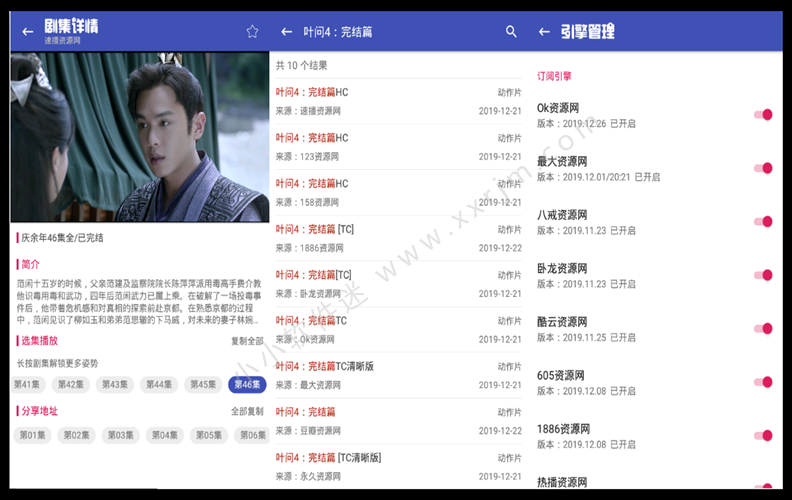Select the 八戒资源网 engine name
Screen dimensions: 792x500
click(x=562, y=215)
